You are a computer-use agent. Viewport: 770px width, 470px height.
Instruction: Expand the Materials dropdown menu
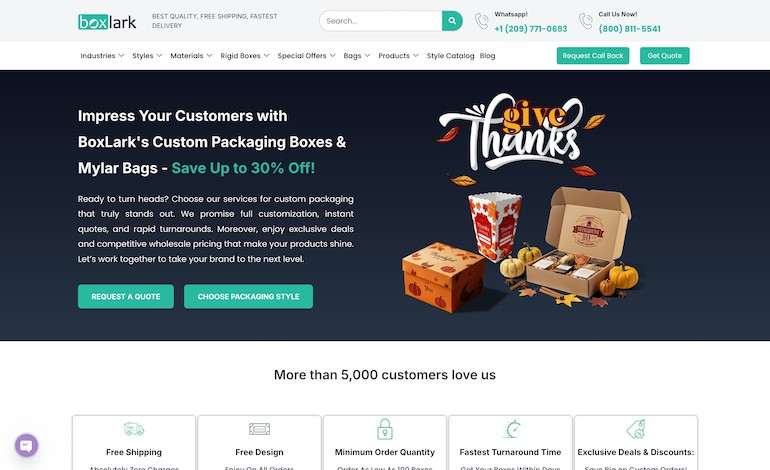[191, 56]
